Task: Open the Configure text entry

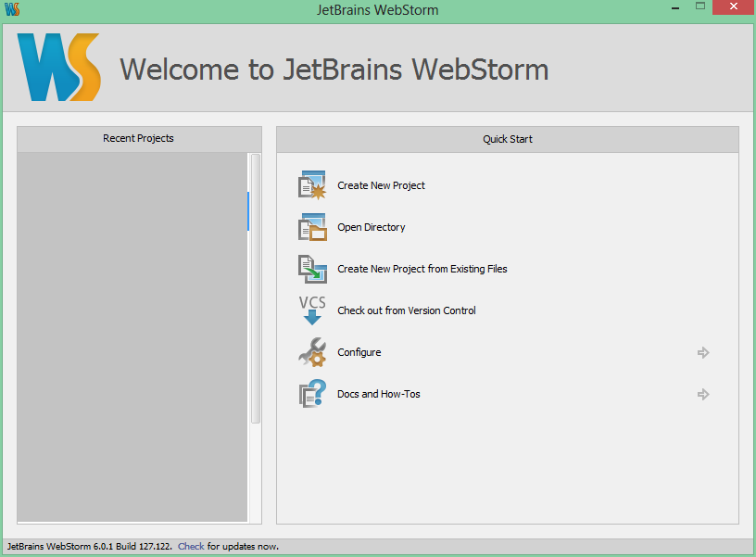Action: 359,352
